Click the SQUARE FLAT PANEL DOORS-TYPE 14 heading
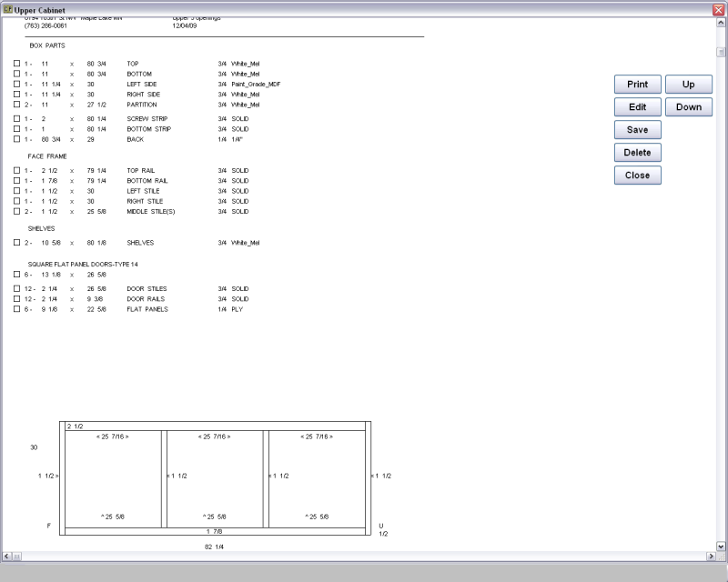Image resolution: width=728 pixels, height=582 pixels. click(x=83, y=264)
